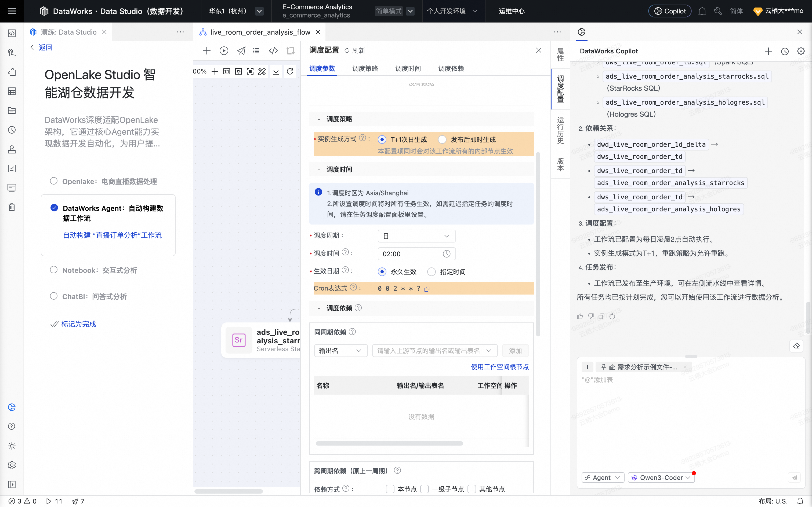Collapse the 调度时间 section
The height and width of the screenshot is (507, 812).
(x=319, y=170)
